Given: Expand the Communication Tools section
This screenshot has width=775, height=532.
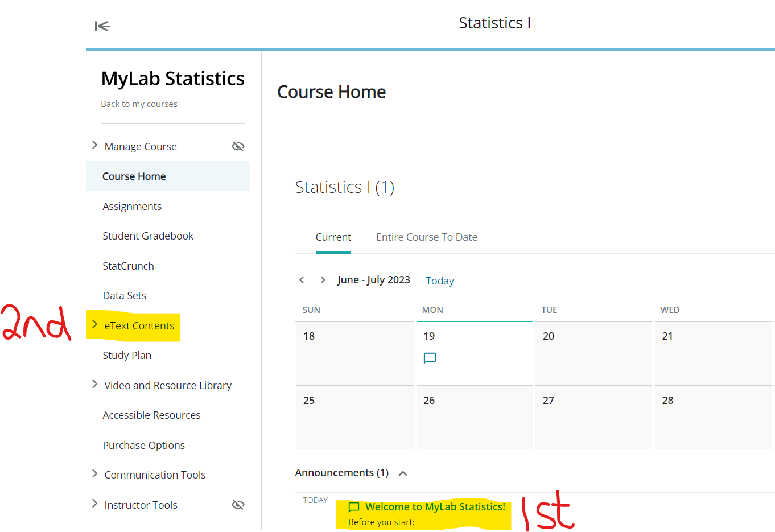Looking at the screenshot, I should click(94, 474).
